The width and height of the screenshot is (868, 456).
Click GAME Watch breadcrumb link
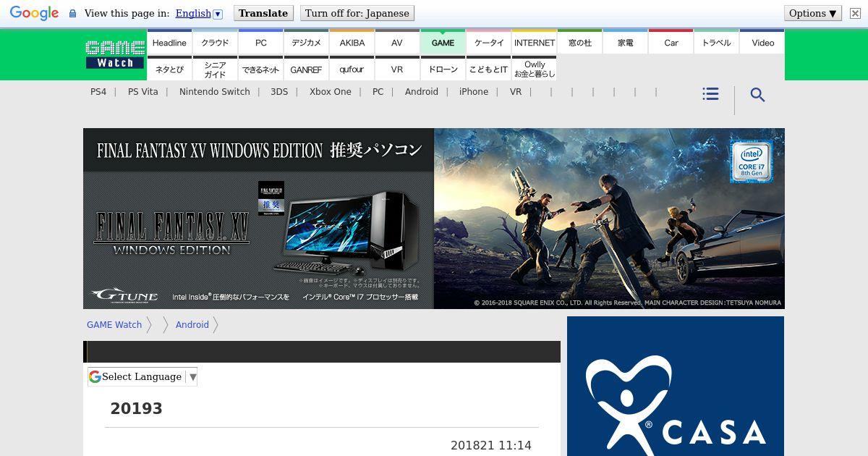pos(114,325)
